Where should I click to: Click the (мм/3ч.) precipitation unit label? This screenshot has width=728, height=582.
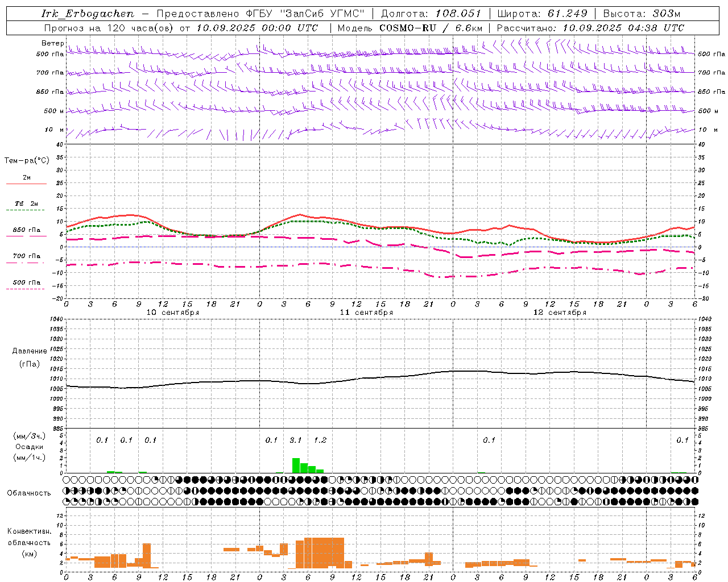30,436
